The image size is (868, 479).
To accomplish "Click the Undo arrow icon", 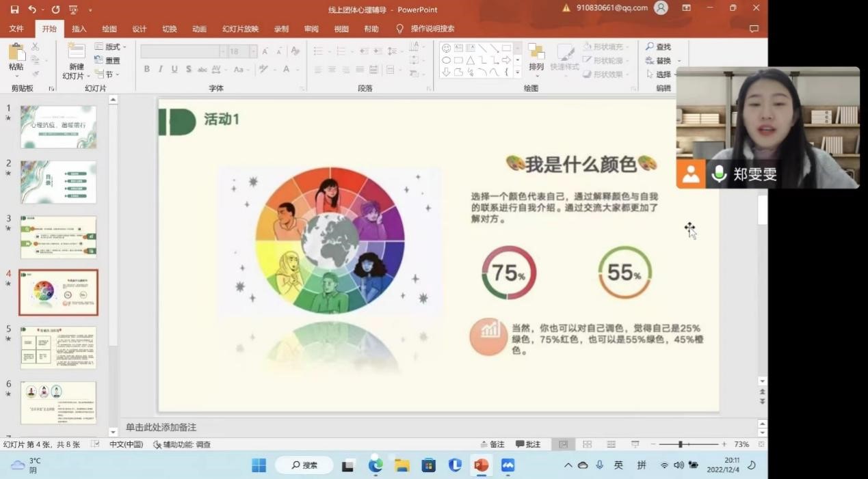I will point(32,10).
